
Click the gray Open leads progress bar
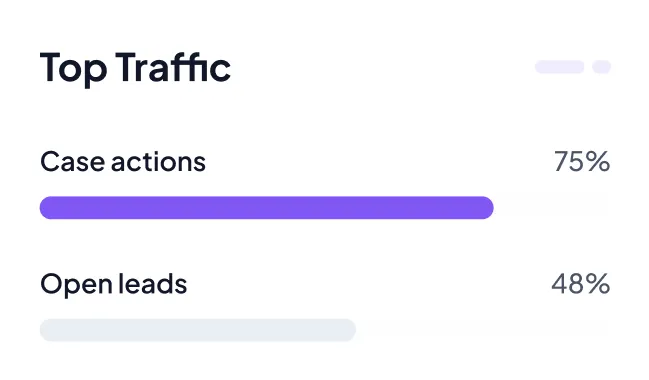click(198, 330)
